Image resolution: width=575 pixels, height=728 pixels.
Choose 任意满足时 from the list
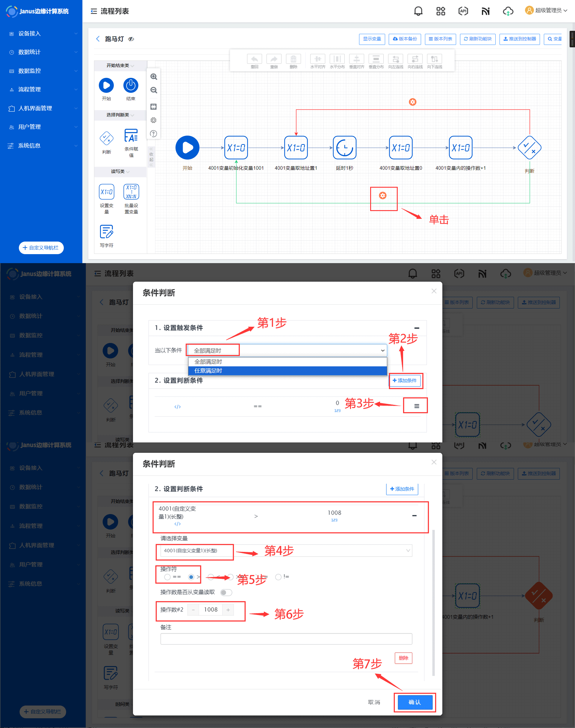pyautogui.click(x=208, y=371)
